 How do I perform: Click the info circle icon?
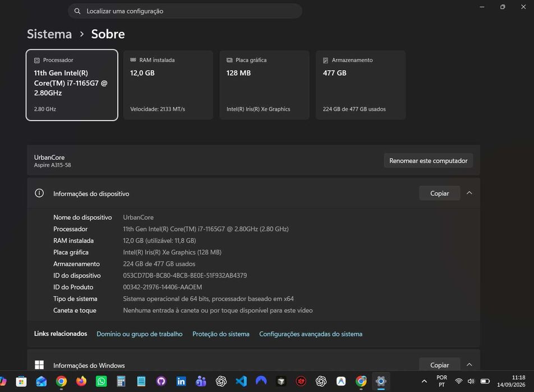click(x=39, y=193)
